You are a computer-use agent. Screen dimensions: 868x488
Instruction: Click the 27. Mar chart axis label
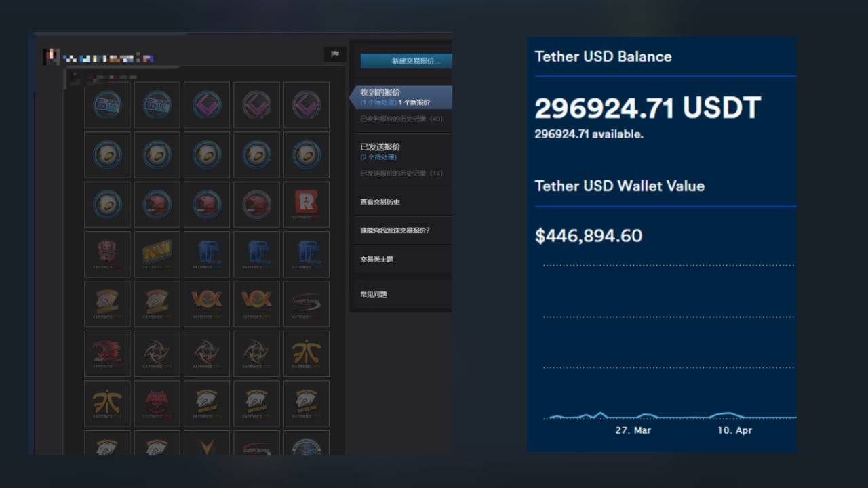pos(633,430)
